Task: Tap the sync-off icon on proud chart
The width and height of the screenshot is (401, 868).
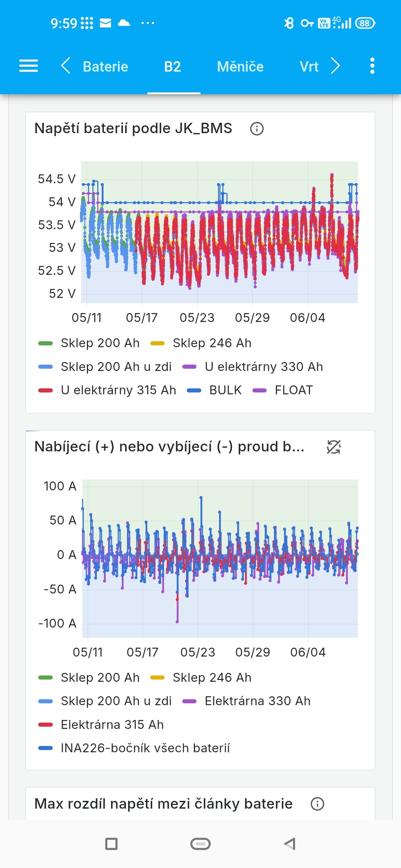Action: (333, 447)
